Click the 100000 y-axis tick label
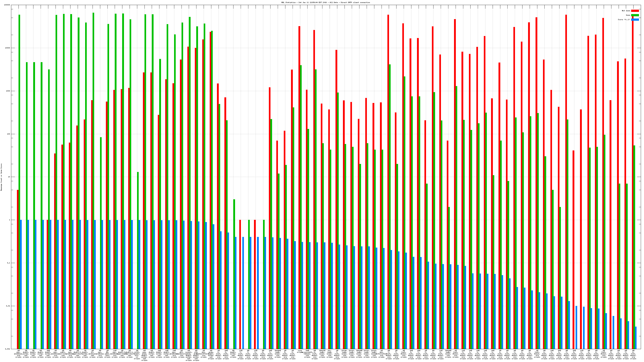This screenshot has height=362, width=644. coord(7,5)
